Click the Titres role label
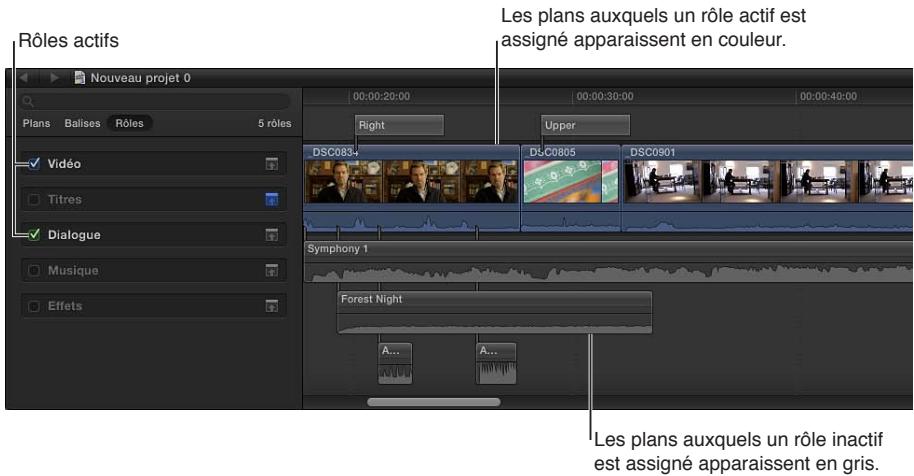Image resolution: width=914 pixels, height=476 pixels. [x=65, y=199]
